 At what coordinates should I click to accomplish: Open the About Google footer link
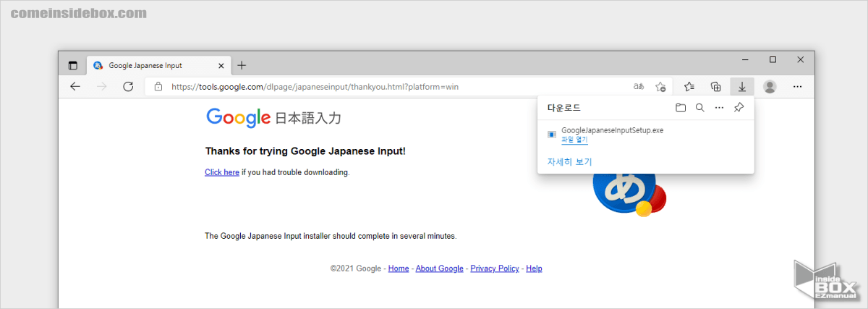pyautogui.click(x=440, y=268)
